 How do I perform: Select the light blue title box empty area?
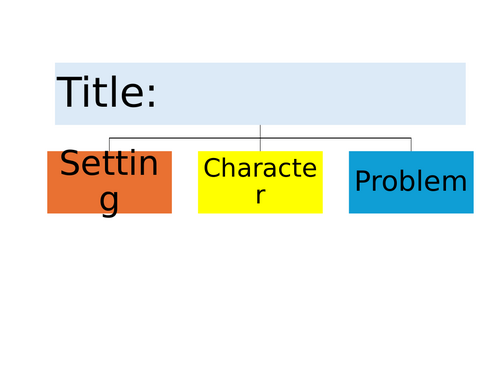click(x=310, y=94)
